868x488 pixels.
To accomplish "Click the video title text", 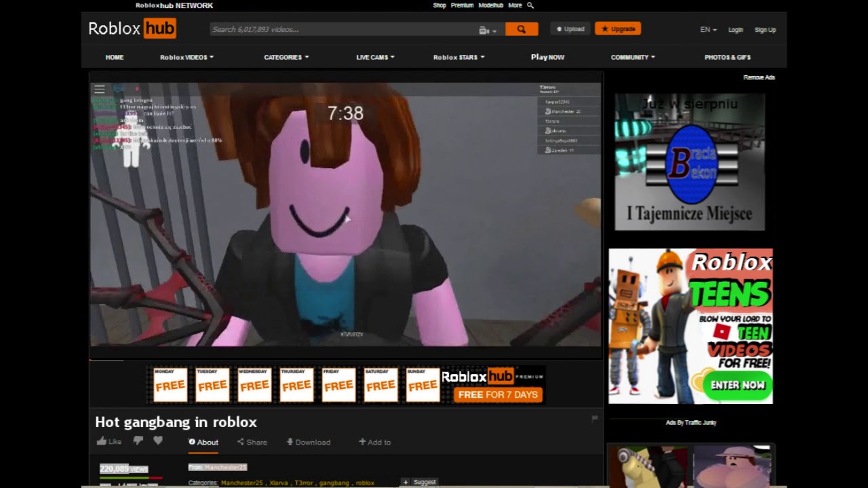I will tap(176, 422).
